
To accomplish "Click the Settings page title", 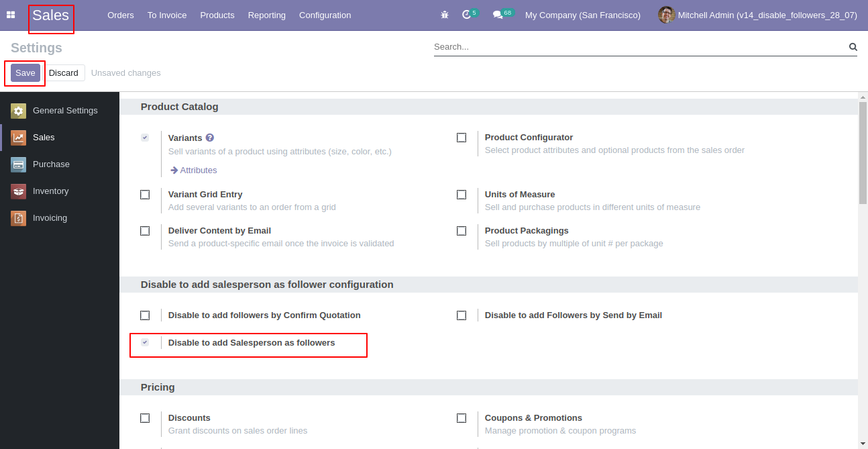I will click(36, 48).
